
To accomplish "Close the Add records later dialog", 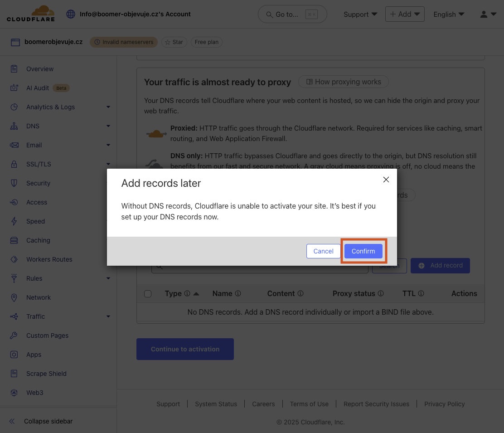I will pyautogui.click(x=386, y=180).
